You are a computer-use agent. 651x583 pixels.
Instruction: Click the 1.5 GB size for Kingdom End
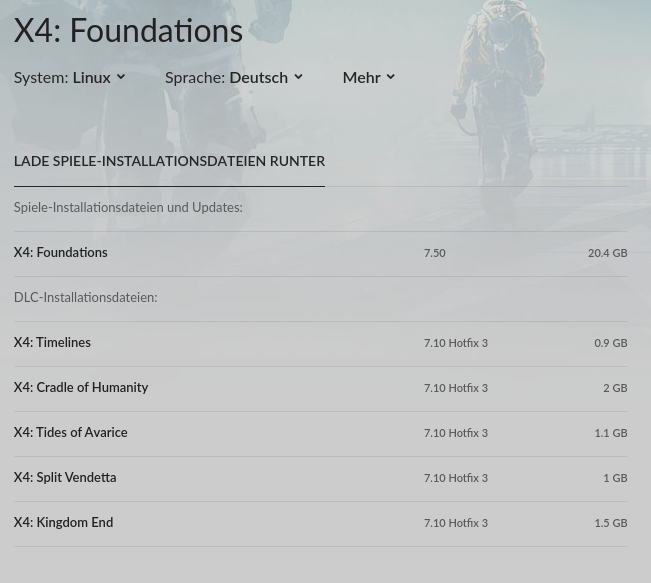[x=611, y=523]
